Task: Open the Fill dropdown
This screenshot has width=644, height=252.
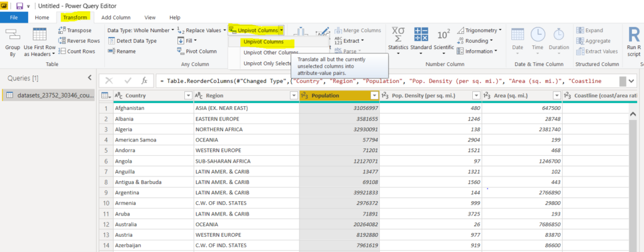Action: [x=187, y=41]
